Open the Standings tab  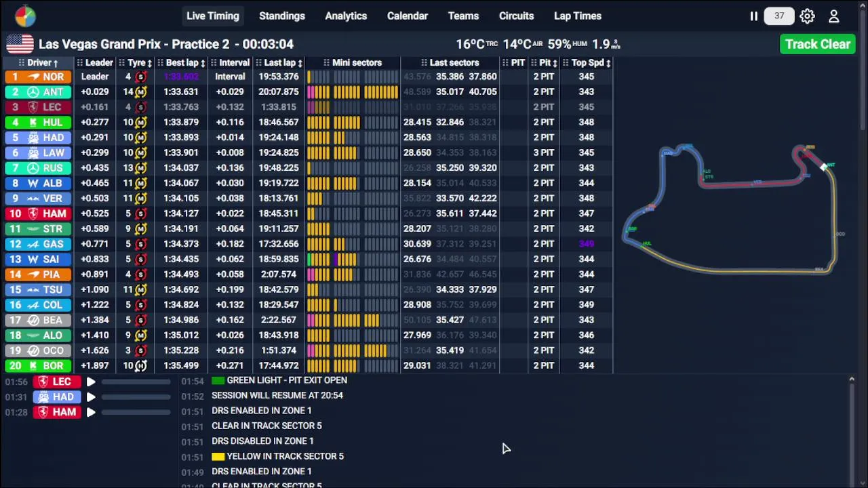(282, 16)
